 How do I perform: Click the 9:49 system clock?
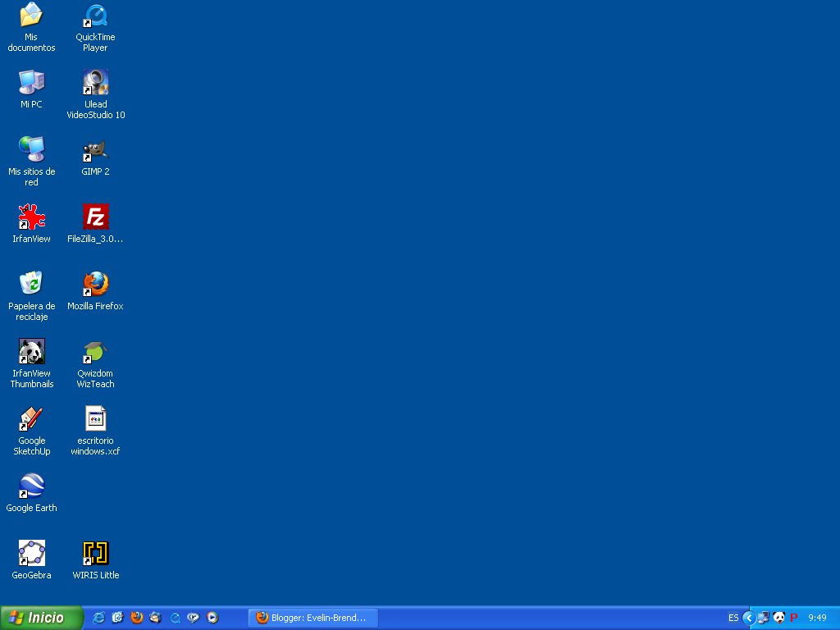point(818,618)
